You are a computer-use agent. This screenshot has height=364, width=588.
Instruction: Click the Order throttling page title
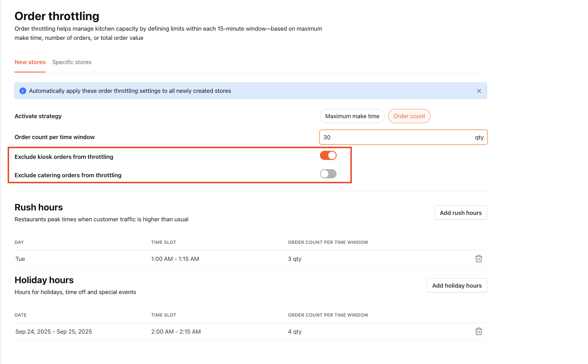click(x=57, y=16)
